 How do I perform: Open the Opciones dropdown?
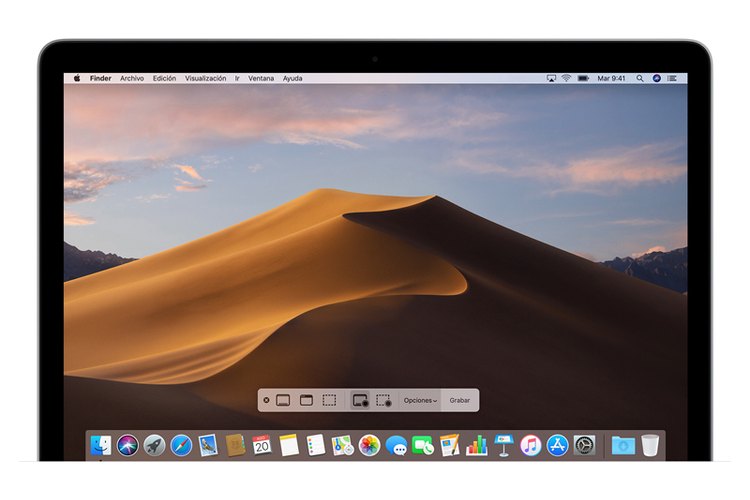click(420, 400)
